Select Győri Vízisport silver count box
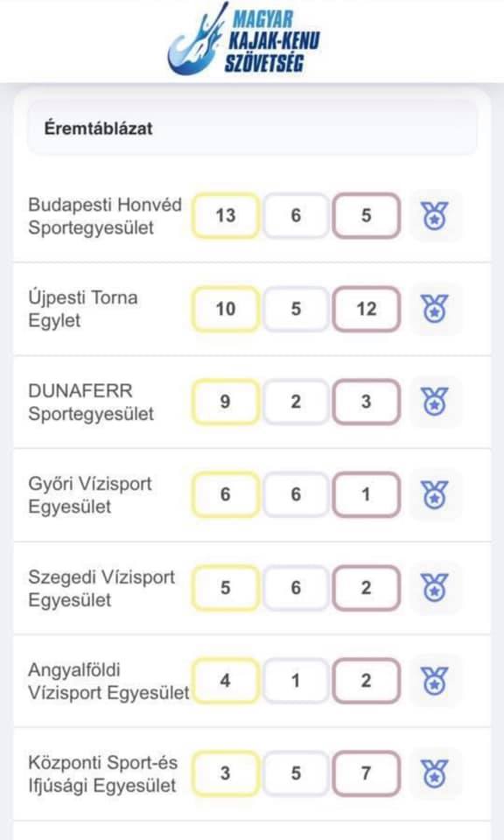Viewport: 504px width, 840px height. [296, 494]
